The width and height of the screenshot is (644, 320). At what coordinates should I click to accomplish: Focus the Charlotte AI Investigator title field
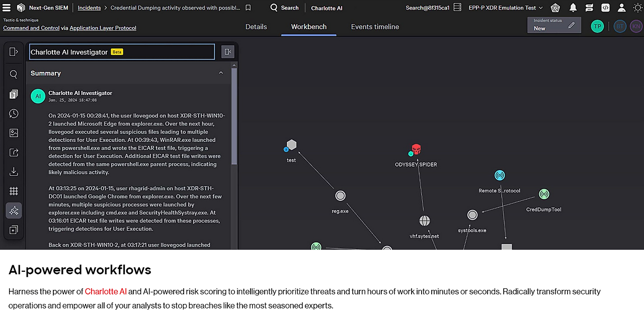pyautogui.click(x=122, y=52)
